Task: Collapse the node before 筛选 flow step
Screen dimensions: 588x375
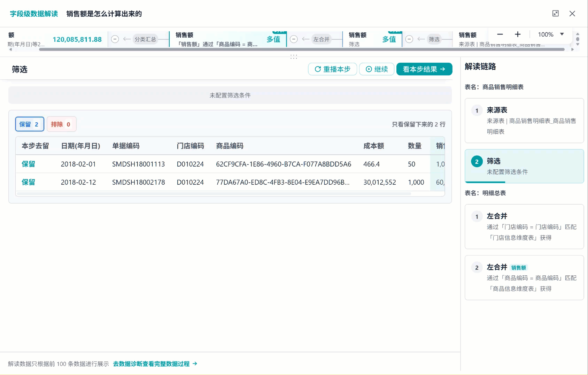Action: click(x=409, y=39)
